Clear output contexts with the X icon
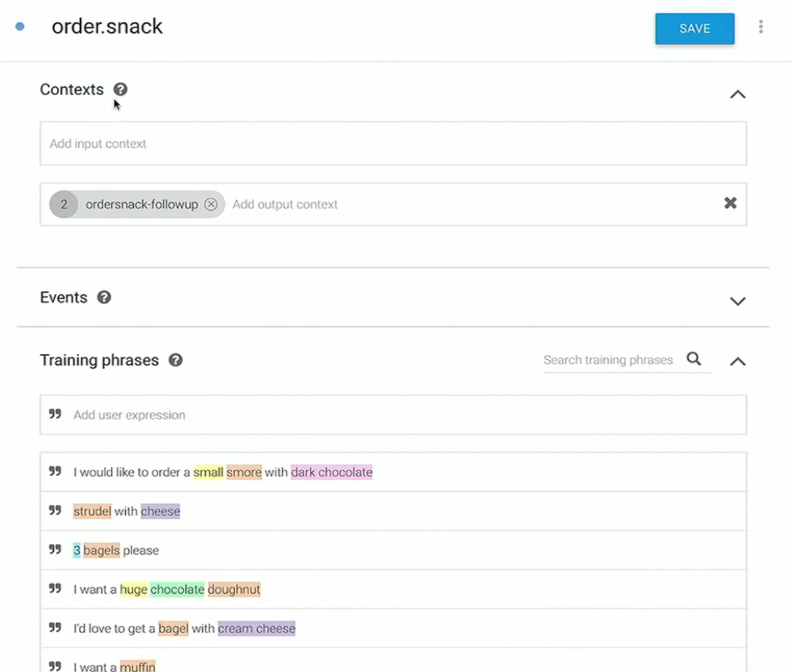 (730, 203)
